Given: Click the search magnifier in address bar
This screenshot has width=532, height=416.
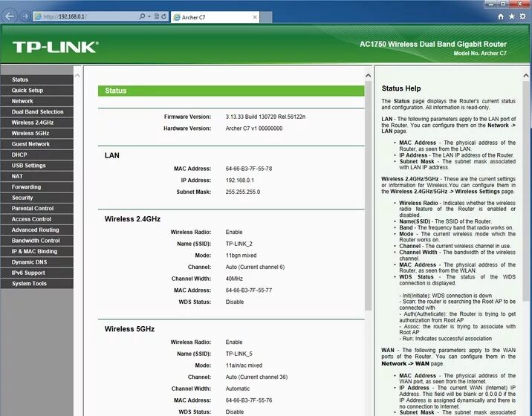Looking at the screenshot, I should (142, 16).
